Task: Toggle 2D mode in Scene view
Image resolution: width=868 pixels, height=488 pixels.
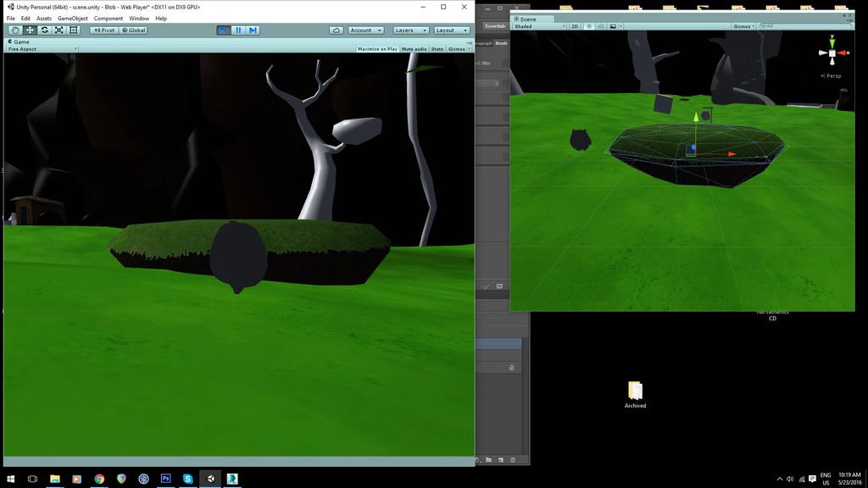Action: point(575,26)
